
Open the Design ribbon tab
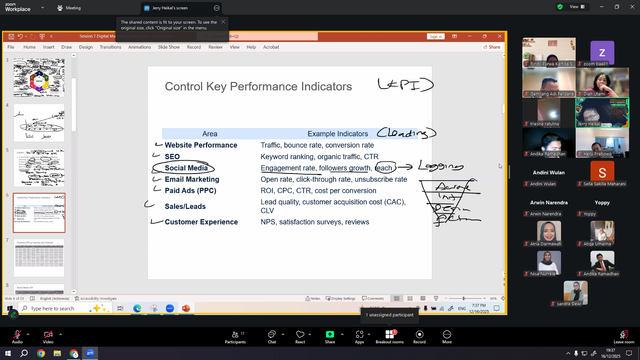coord(86,47)
